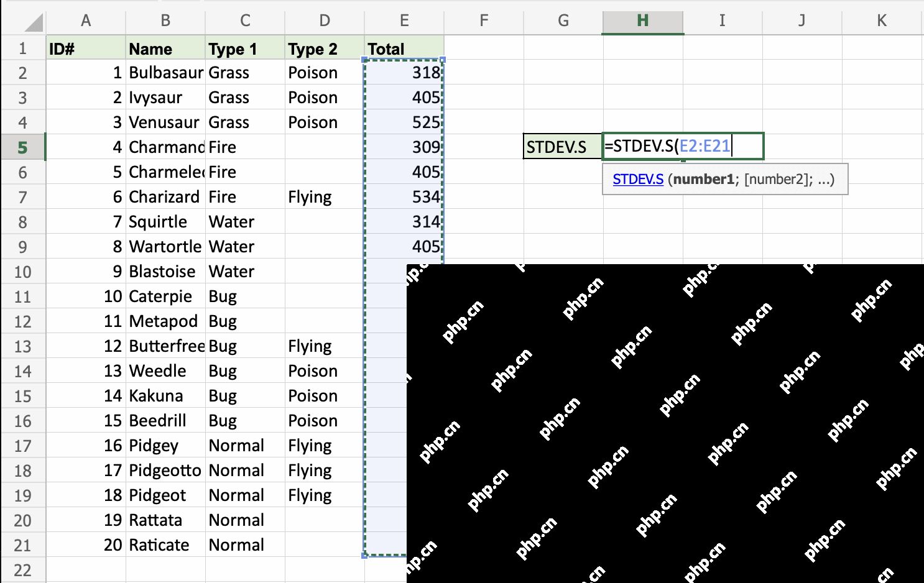Select the row 1 header

pos(22,48)
